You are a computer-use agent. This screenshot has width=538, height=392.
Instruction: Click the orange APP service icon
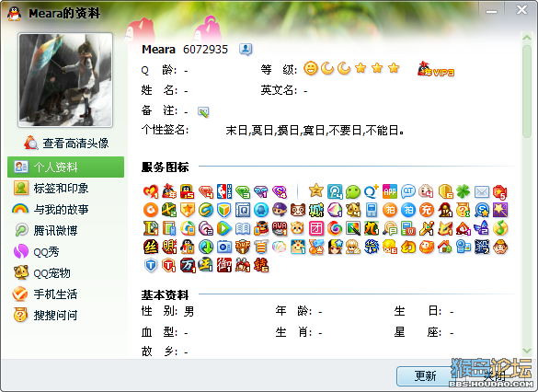click(390, 191)
